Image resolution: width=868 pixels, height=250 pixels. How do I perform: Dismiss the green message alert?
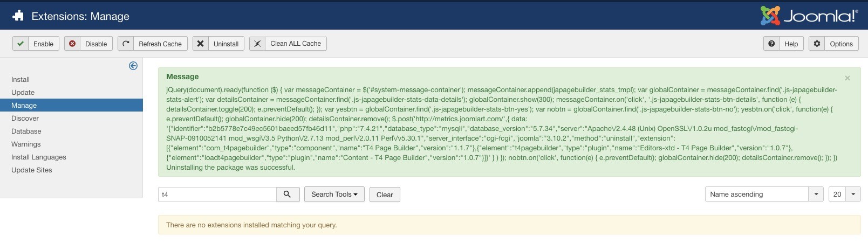[x=848, y=78]
